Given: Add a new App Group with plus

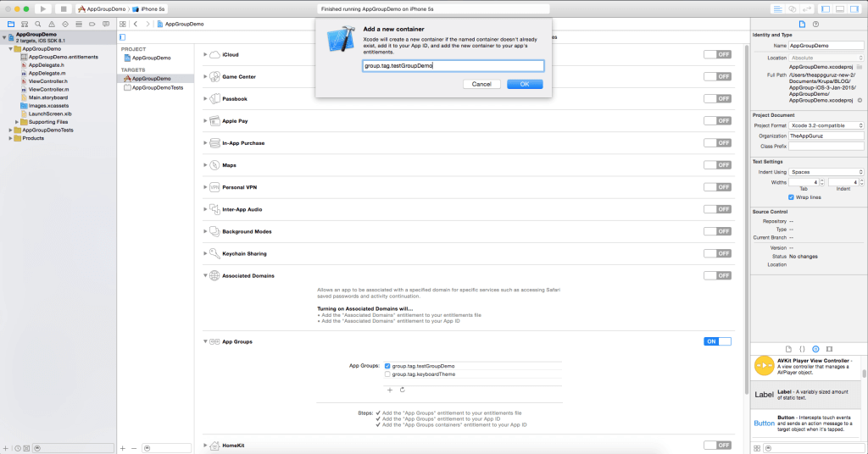Looking at the screenshot, I should tap(390, 390).
